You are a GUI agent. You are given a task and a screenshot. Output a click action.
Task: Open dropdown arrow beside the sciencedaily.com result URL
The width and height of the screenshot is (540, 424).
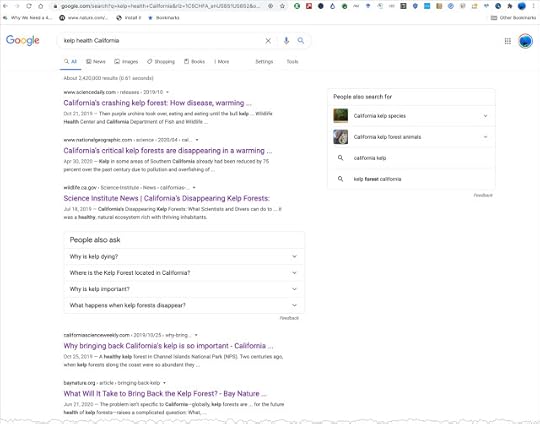click(167, 92)
